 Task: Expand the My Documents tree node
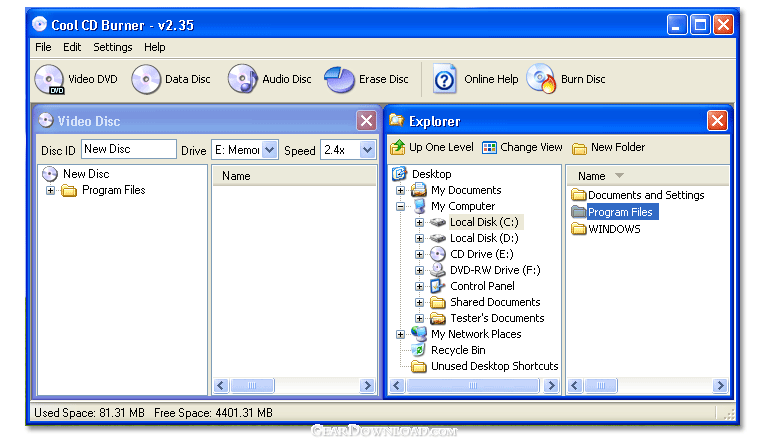pos(400,190)
